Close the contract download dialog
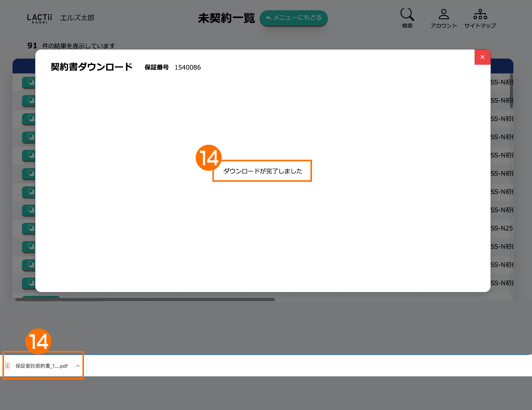Screen dimensions: 532x410 482,57
